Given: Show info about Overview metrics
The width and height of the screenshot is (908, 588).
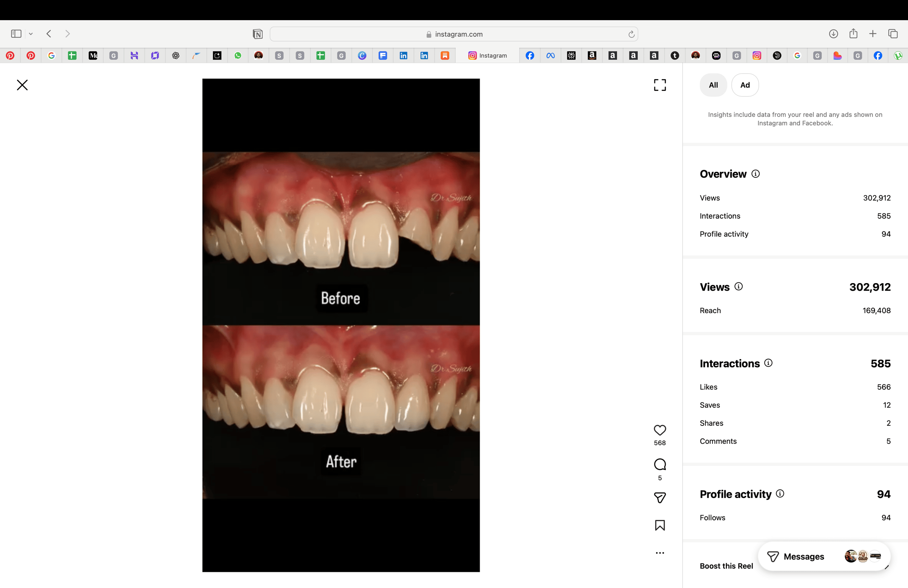Looking at the screenshot, I should point(755,174).
